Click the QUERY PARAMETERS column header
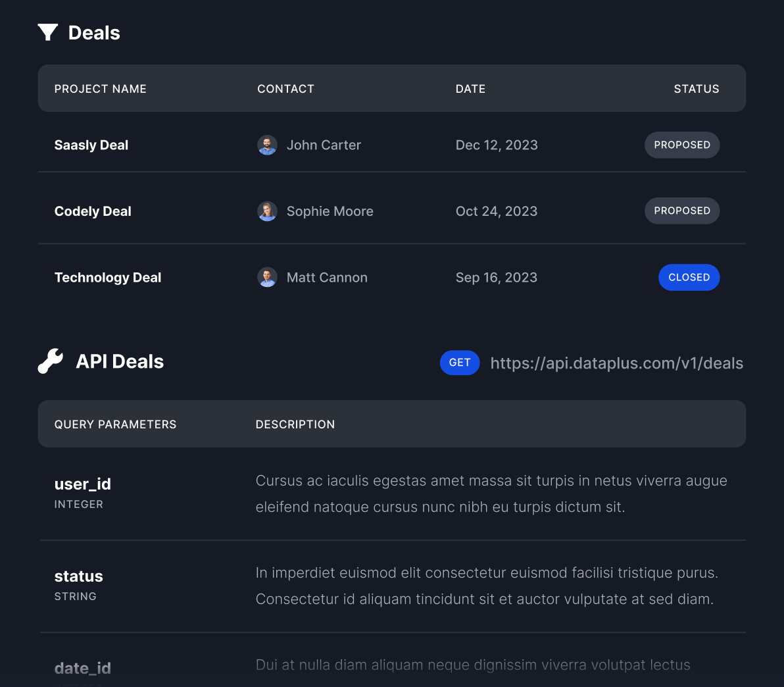 pyautogui.click(x=115, y=424)
